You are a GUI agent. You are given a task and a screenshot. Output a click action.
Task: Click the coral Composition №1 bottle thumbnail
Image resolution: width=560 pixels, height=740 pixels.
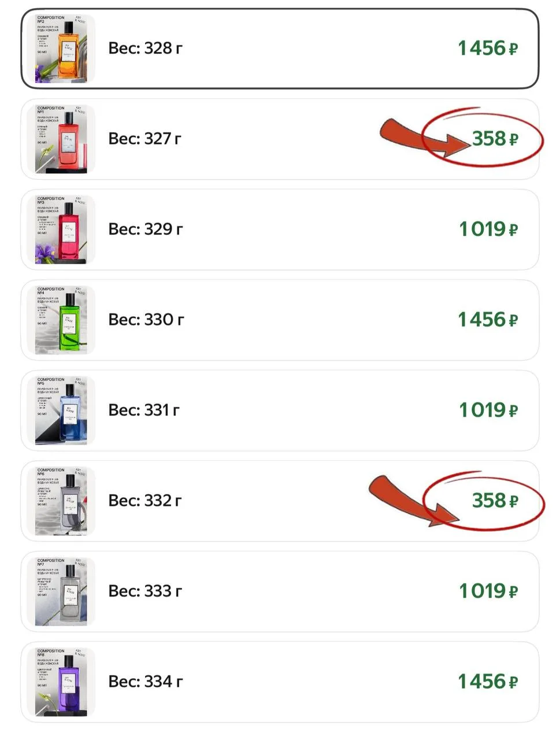click(x=61, y=139)
